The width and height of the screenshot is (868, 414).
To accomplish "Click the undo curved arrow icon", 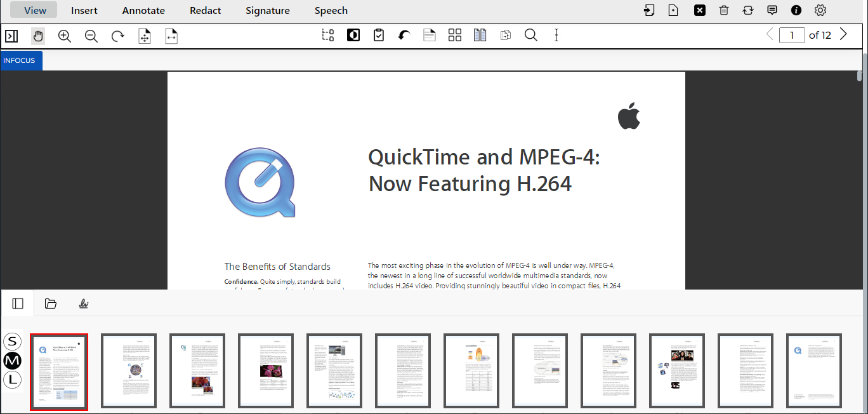I will 404,36.
